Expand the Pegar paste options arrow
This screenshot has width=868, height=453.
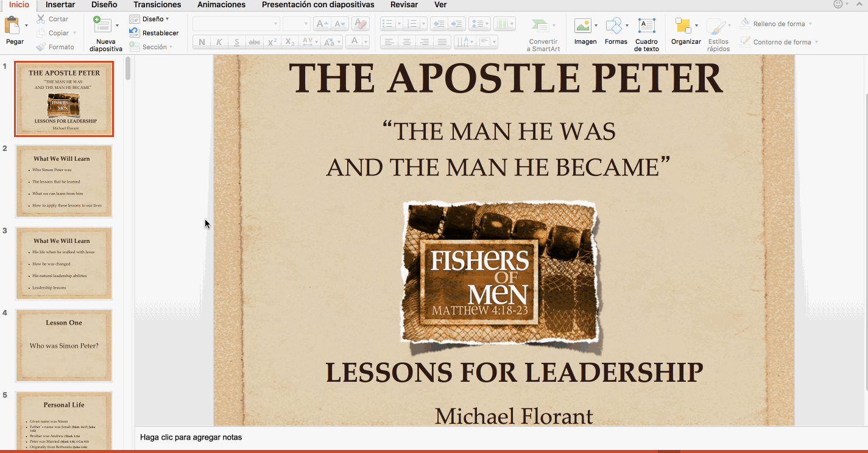pyautogui.click(x=26, y=26)
